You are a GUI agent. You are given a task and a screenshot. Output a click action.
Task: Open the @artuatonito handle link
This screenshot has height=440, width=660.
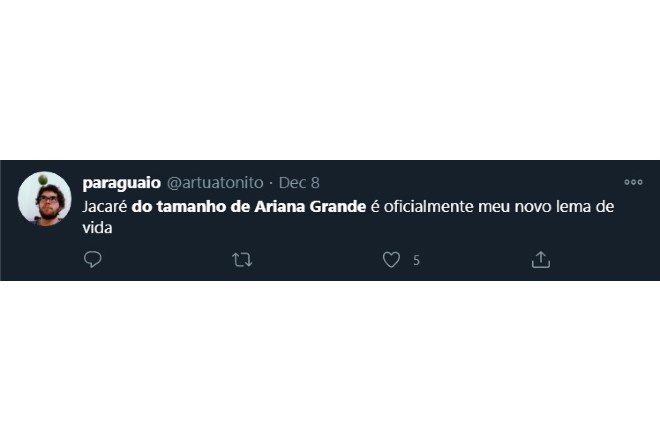click(214, 183)
